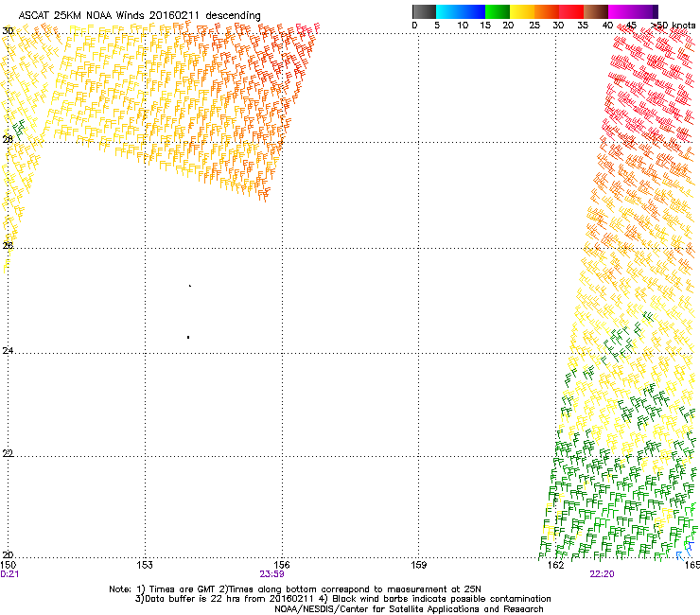Click the brown 35-40 knots legend segment

596,11
